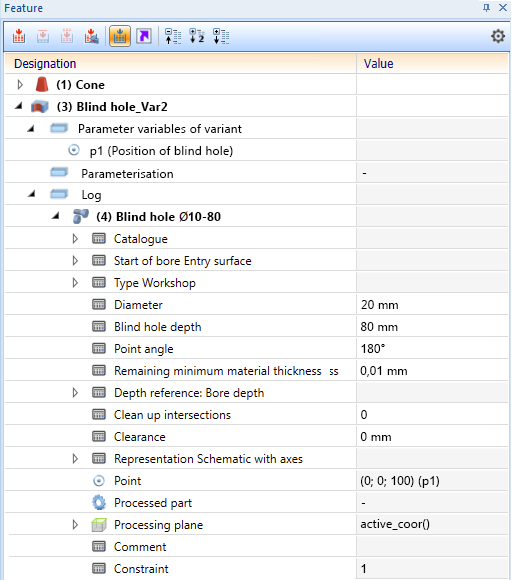Open the settings gear icon
The image size is (513, 580).
[x=498, y=36]
